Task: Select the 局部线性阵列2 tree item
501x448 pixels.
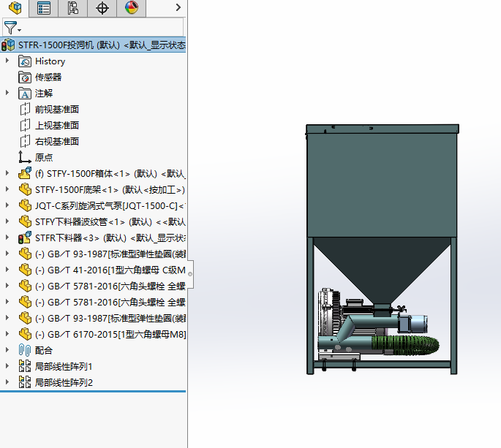Action: point(64,382)
